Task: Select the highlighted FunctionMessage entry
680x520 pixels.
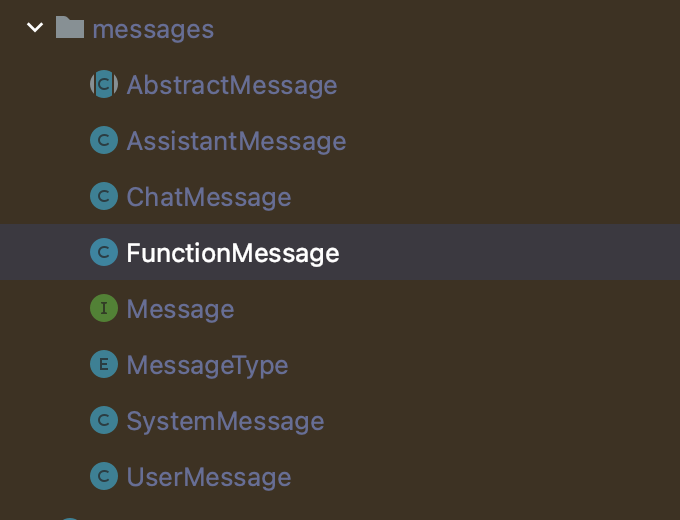Action: click(233, 253)
